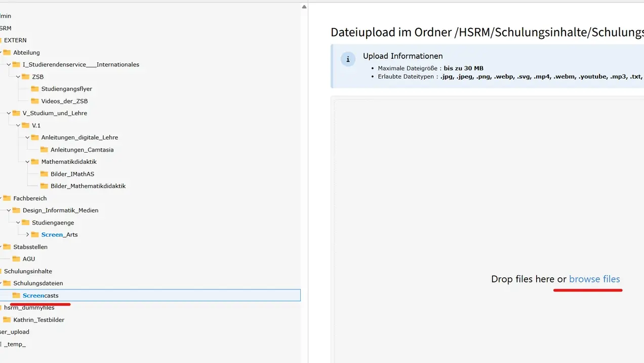
Task: Open the Design_Informatik_Medien folder
Action: pos(60,210)
